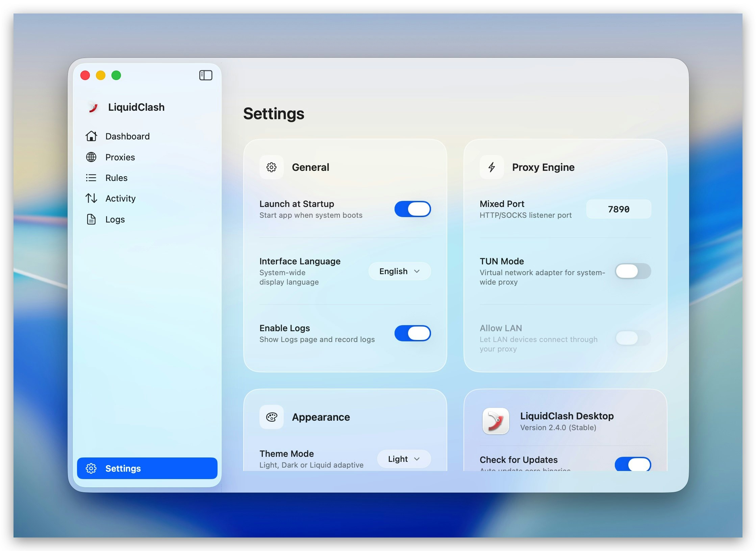The width and height of the screenshot is (756, 551).
Task: Toggle the sidebar collapse icon
Action: pyautogui.click(x=205, y=75)
